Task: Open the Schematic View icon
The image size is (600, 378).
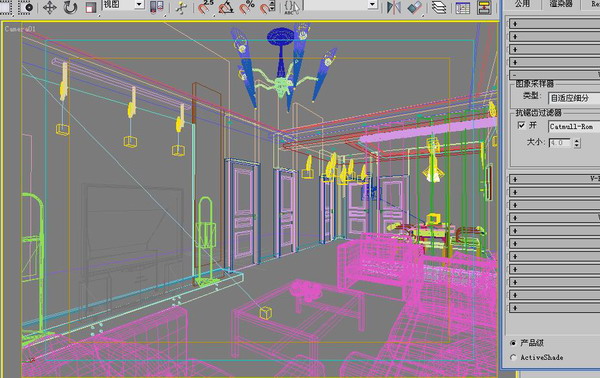Action: tap(484, 7)
